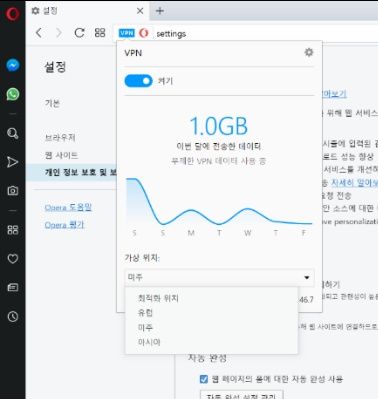Open Facebook Messenger in the sidebar
This screenshot has height=399, width=378.
(x=13, y=65)
